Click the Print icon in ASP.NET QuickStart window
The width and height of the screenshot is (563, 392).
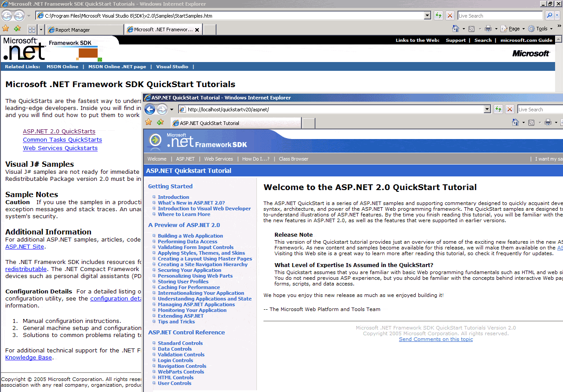tap(548, 122)
